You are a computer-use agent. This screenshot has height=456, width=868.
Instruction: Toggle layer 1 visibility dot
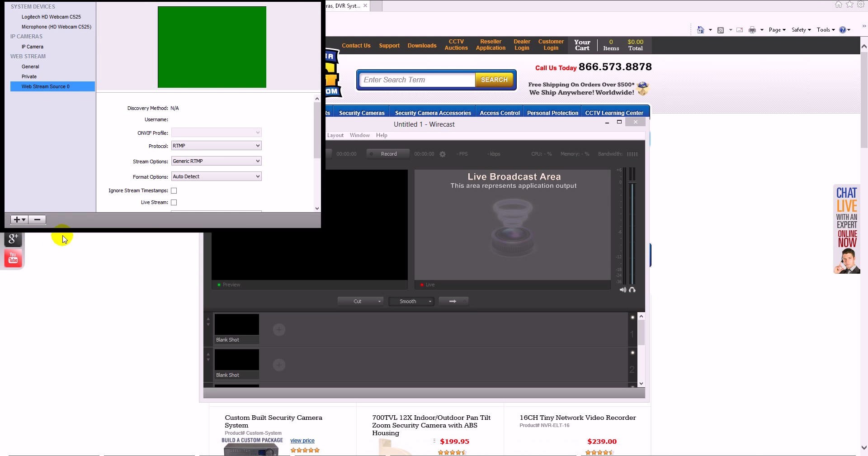pyautogui.click(x=632, y=317)
